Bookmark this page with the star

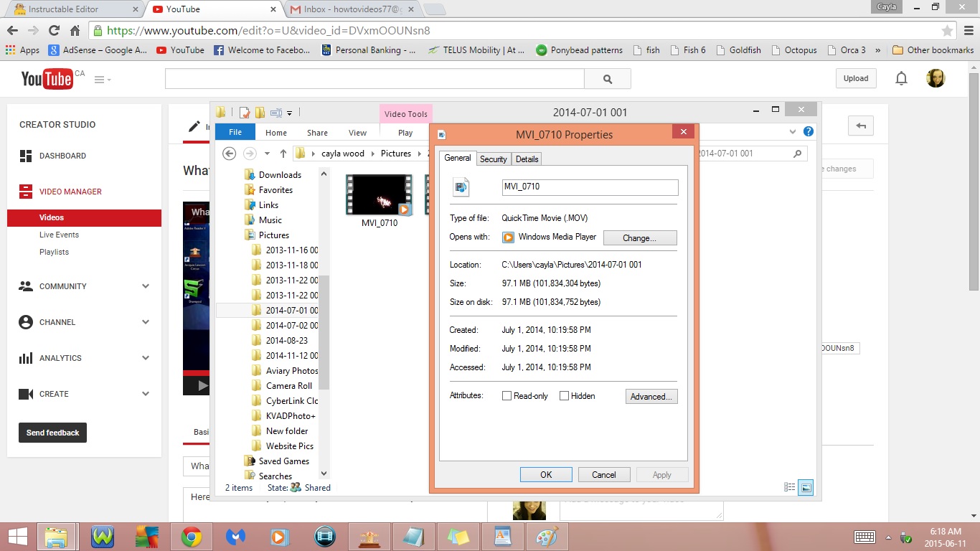(x=947, y=31)
